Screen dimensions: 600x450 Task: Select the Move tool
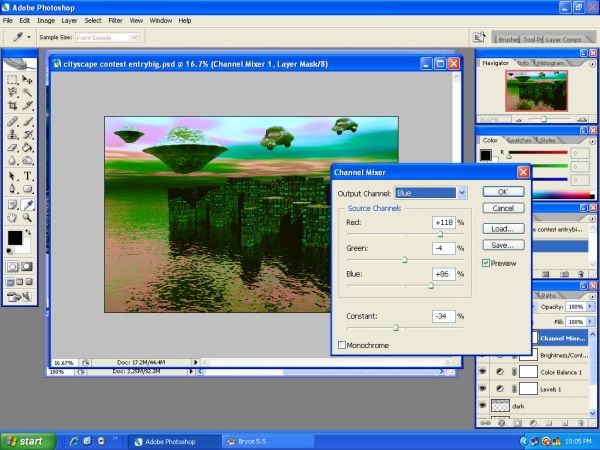(x=27, y=80)
